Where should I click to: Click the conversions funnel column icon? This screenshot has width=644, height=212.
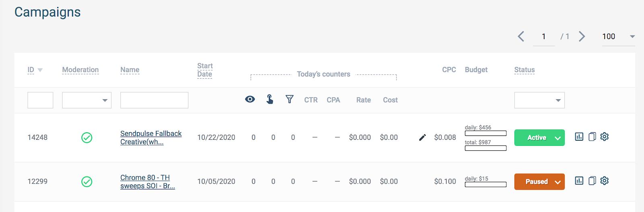[289, 99]
